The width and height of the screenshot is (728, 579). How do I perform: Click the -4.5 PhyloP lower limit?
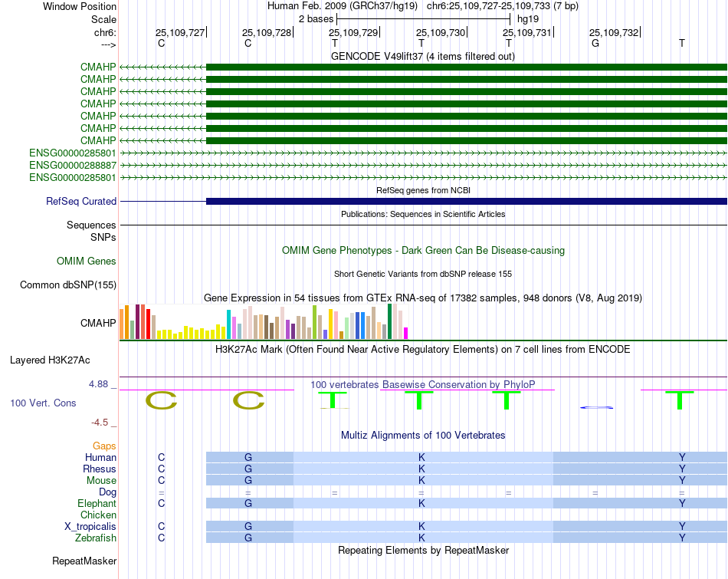100,423
